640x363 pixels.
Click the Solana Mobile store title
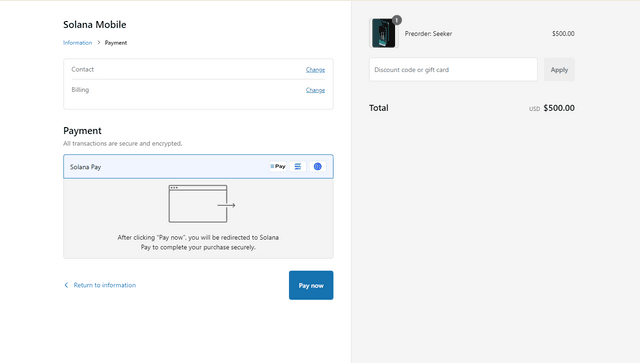coord(95,24)
